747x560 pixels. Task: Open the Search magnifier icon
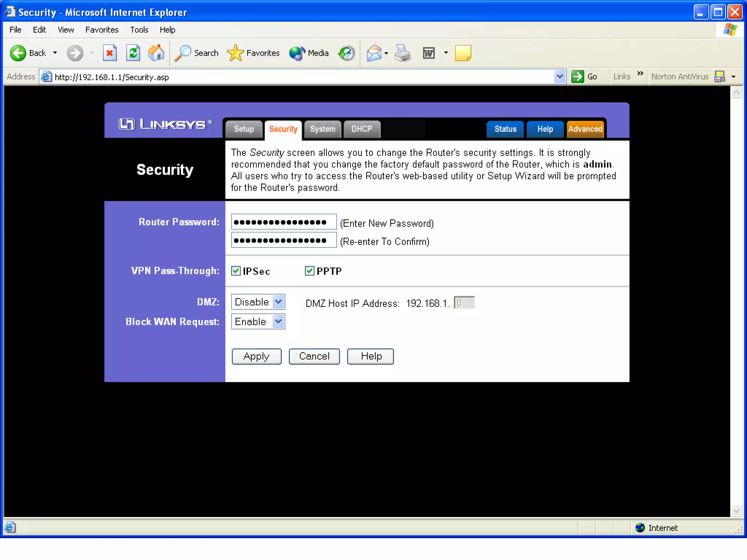pos(183,53)
